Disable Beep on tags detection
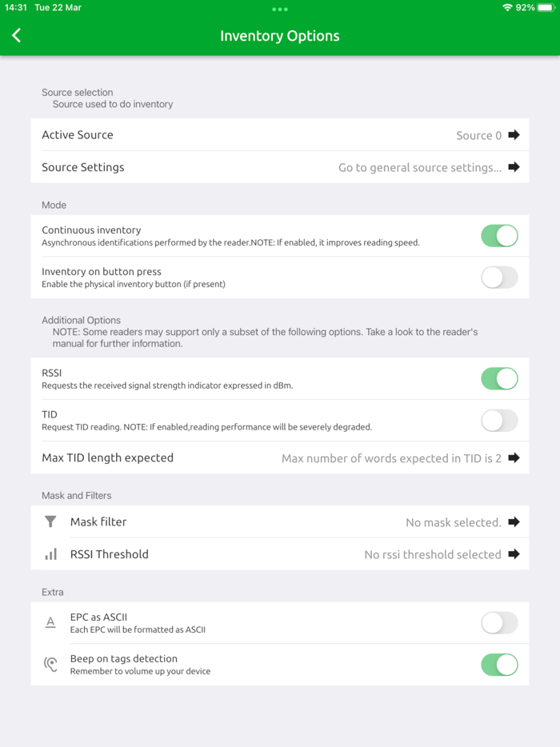This screenshot has width=560, height=747. [x=499, y=665]
